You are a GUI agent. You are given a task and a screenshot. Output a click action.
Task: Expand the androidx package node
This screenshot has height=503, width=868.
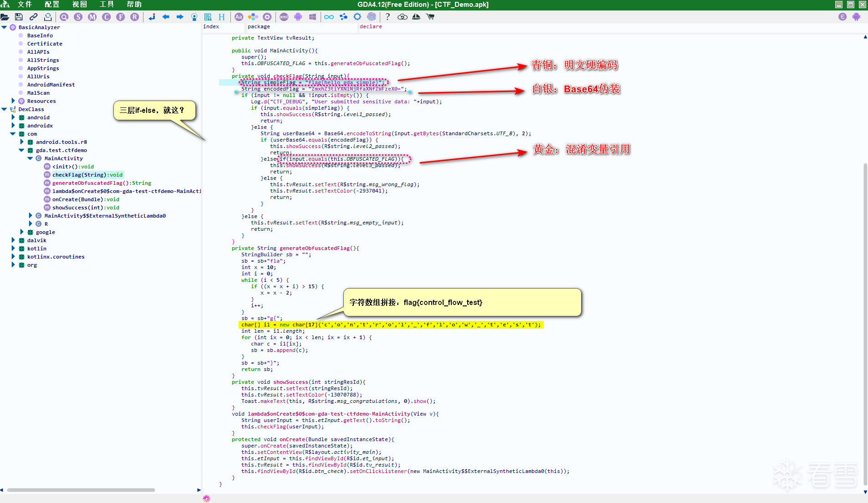coord(13,126)
